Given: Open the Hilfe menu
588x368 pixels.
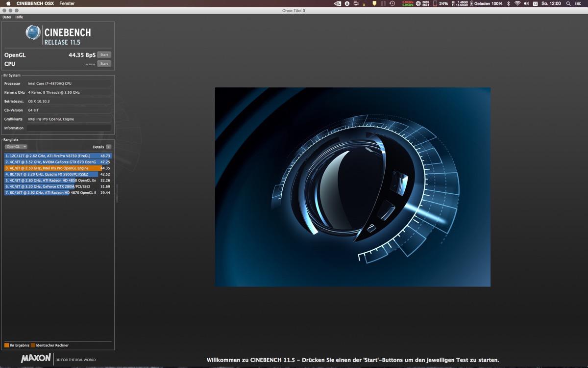Looking at the screenshot, I should [x=19, y=17].
